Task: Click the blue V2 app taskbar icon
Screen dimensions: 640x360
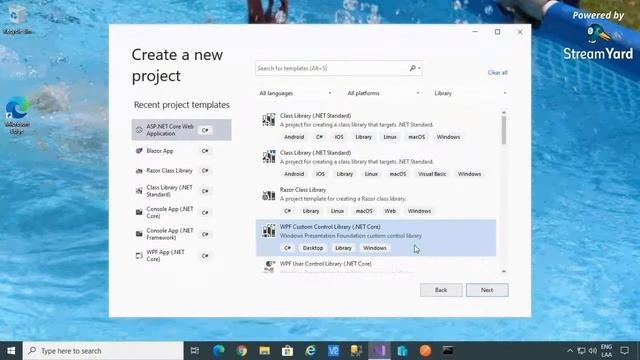Action: tap(333, 351)
